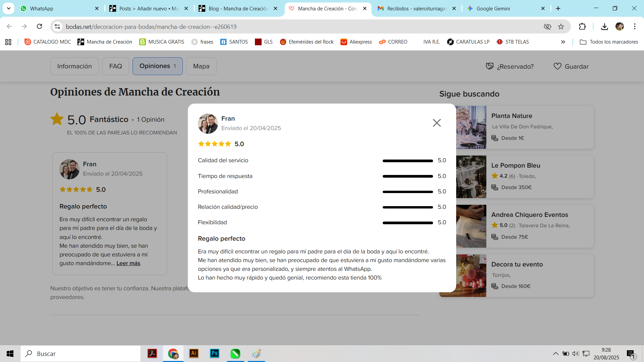Toggle third-party cookies eye icon

click(547, 26)
